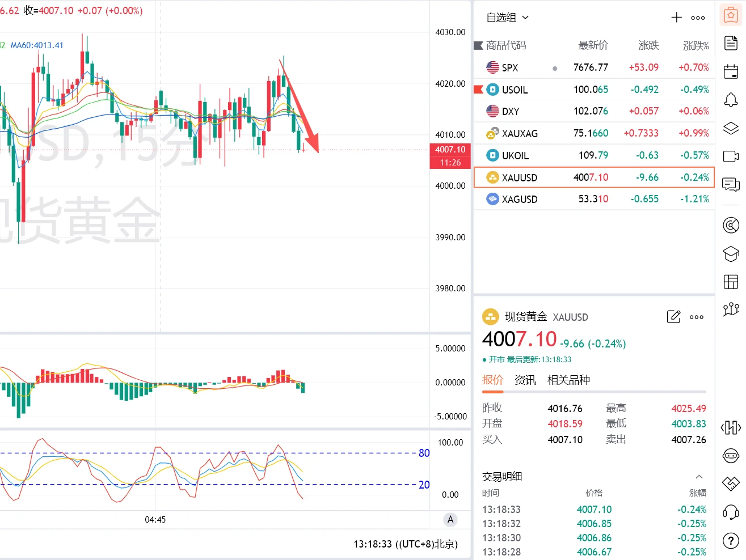The height and width of the screenshot is (560, 746).
Task: Open watchlist more options menu
Action: tap(698, 18)
